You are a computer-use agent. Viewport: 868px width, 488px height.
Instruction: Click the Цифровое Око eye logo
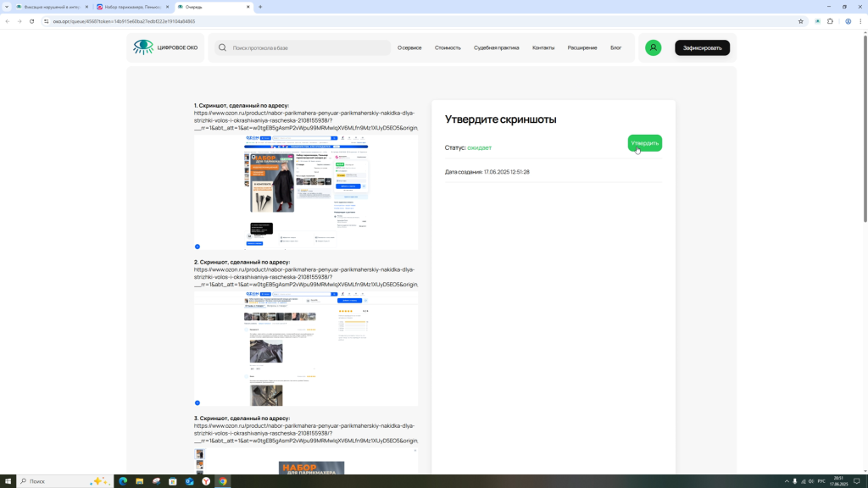point(143,47)
